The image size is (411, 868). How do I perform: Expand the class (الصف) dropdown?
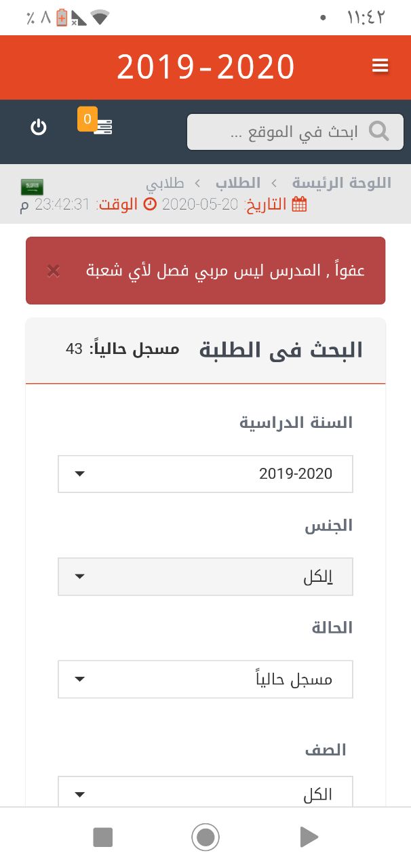point(206,792)
